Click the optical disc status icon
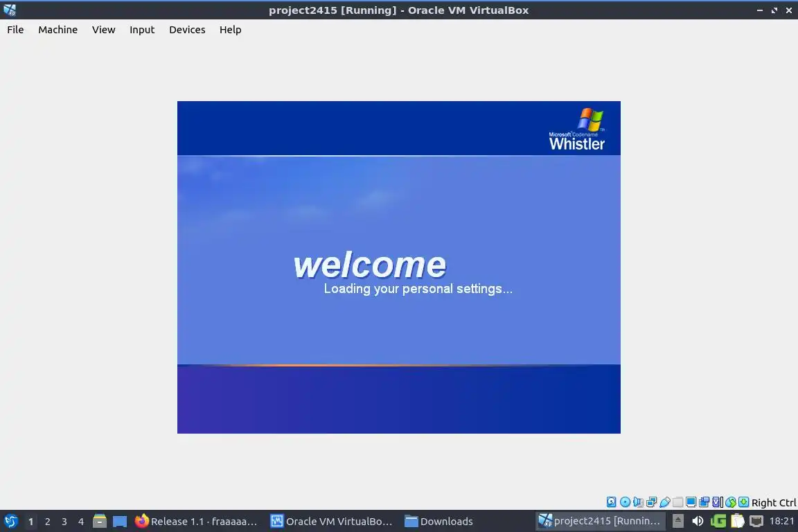Screen dimensions: 798x532 tap(625, 502)
